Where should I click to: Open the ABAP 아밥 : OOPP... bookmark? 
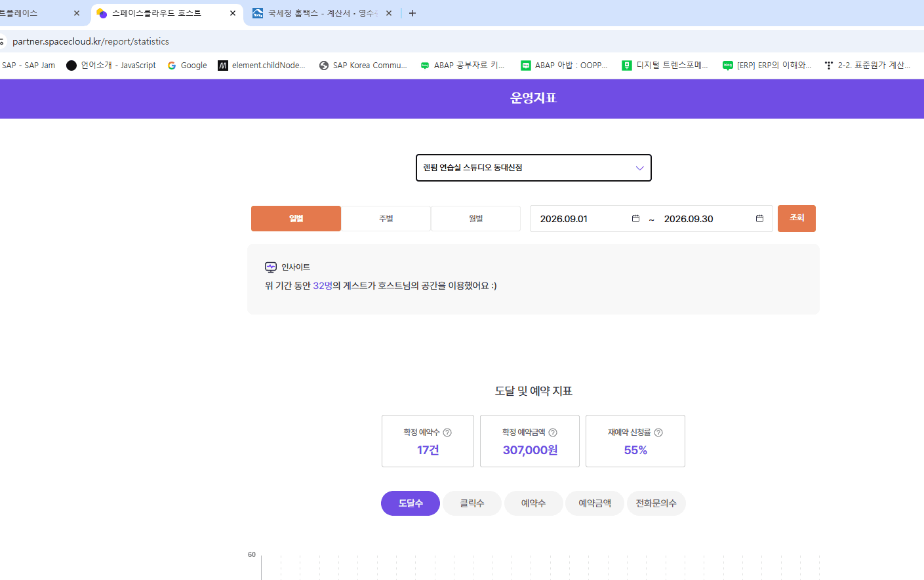[564, 66]
